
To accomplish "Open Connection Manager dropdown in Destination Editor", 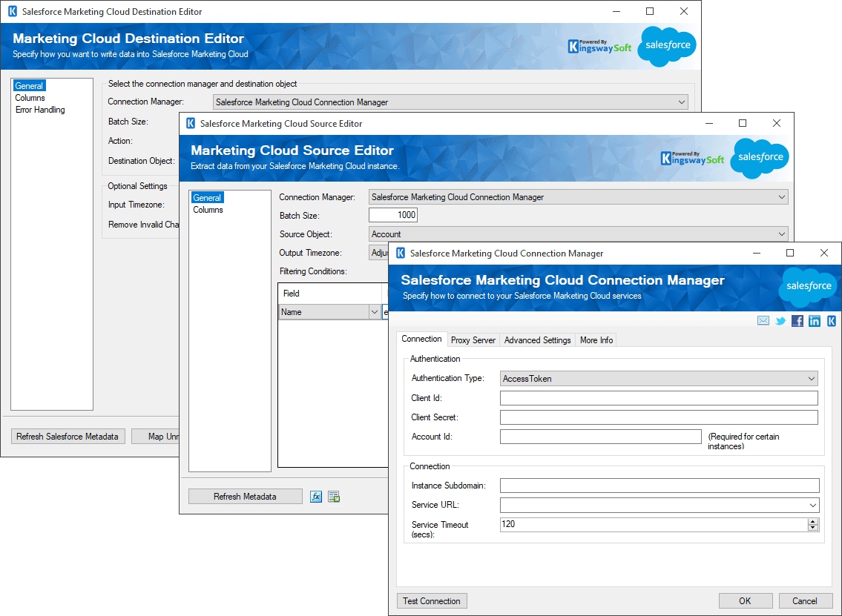I will pos(450,102).
